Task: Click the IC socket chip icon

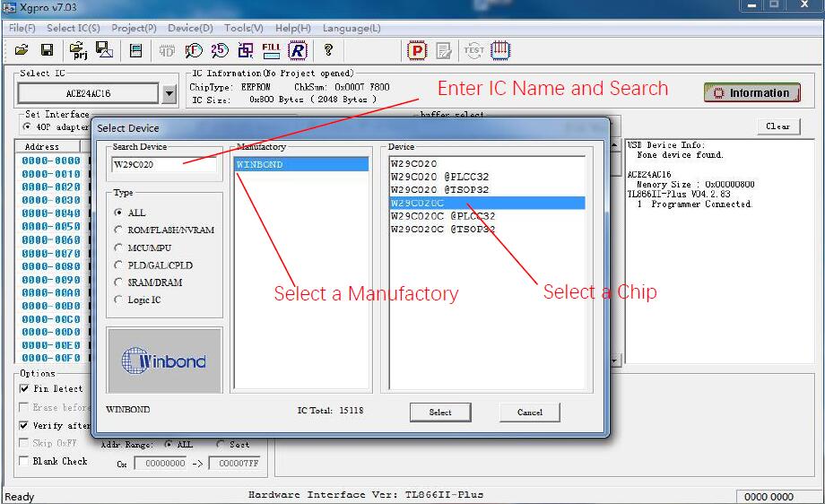Action: click(x=500, y=50)
